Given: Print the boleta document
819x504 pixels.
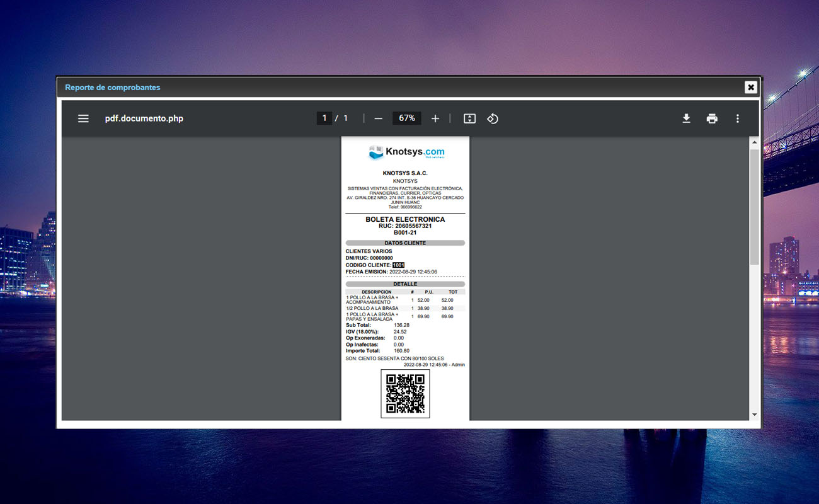Looking at the screenshot, I should click(x=712, y=118).
